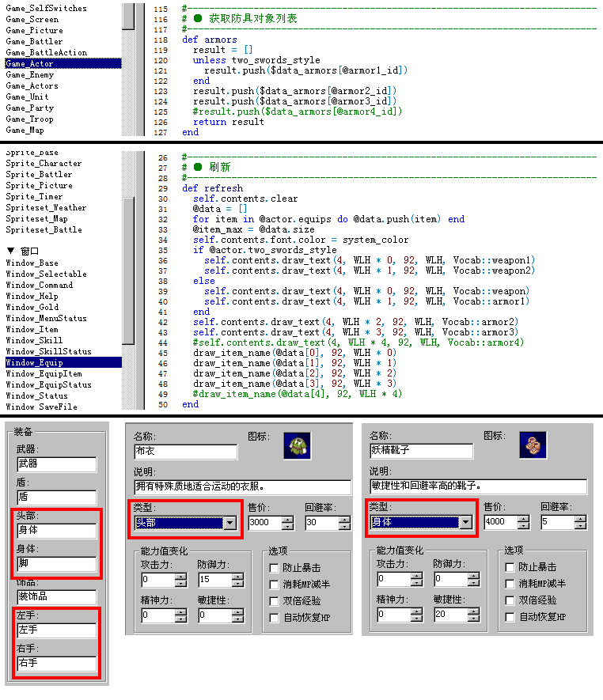This screenshot has width=603, height=700.
Task: Click the 左手 term field
Action: 57,630
